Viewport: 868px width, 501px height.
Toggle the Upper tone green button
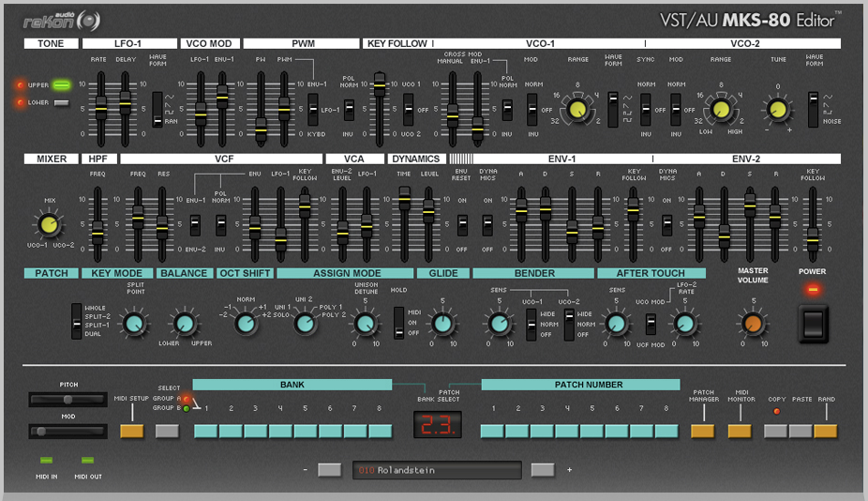[62, 84]
